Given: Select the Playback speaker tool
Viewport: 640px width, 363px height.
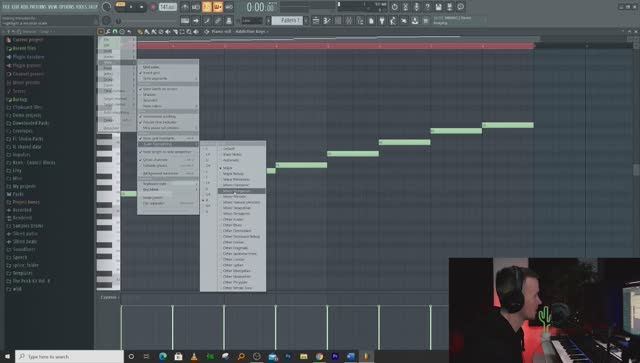Looking at the screenshot, I should tap(196, 31).
